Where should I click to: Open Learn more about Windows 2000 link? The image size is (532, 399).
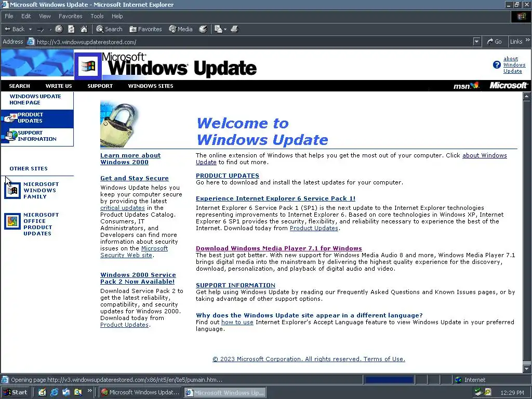[130, 159]
